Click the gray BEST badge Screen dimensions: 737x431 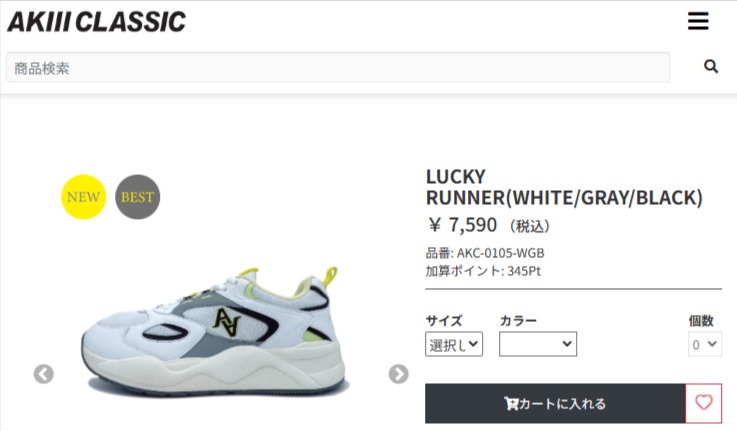138,197
